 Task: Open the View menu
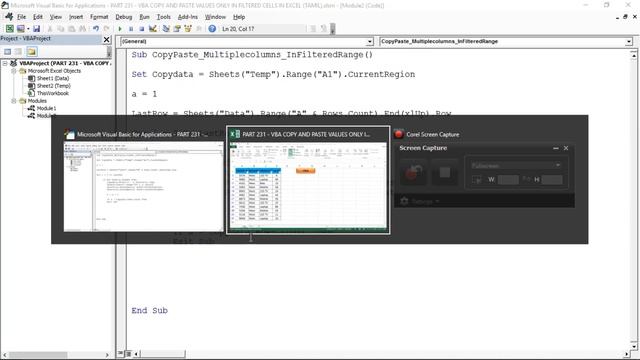pyautogui.click(x=56, y=17)
